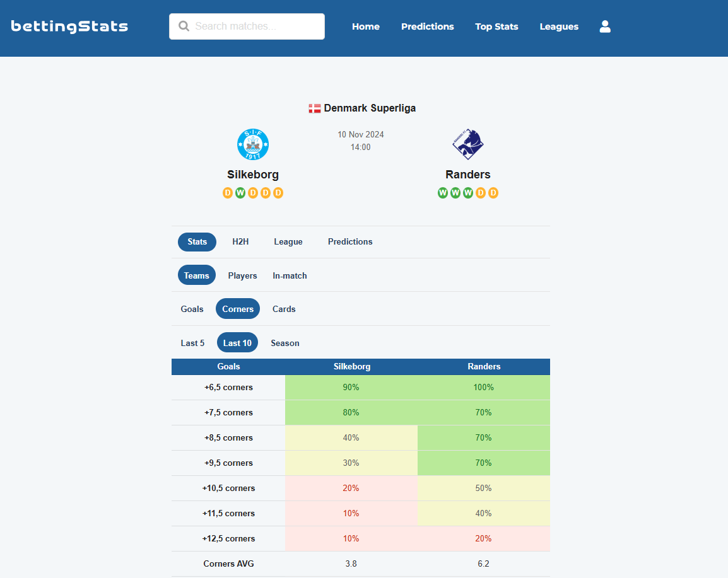The image size is (728, 578).
Task: Click Randers' 50% cell
Action: 484,488
